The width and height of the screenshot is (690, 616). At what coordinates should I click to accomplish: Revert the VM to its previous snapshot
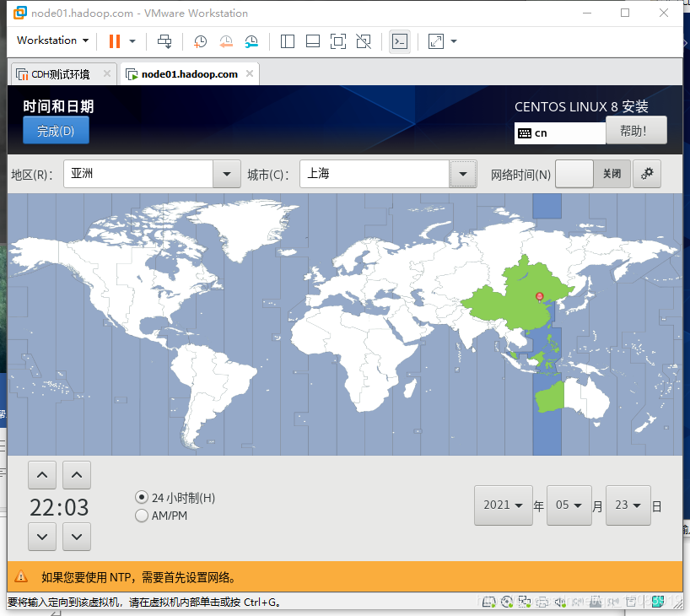pyautogui.click(x=226, y=41)
